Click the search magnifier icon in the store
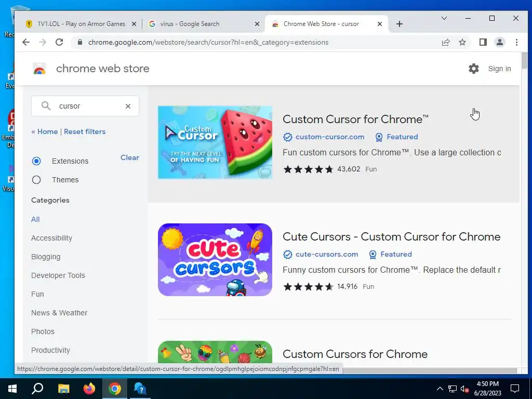Image resolution: width=532 pixels, height=399 pixels. [46, 106]
